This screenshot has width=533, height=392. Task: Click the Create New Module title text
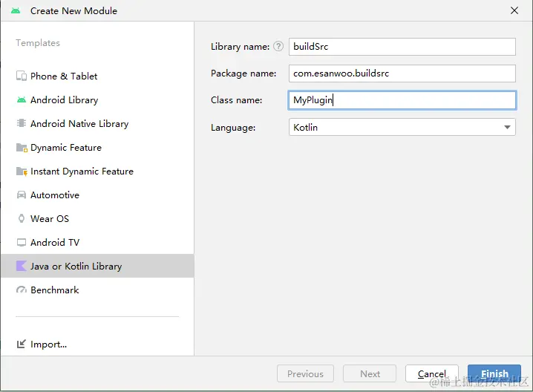(73, 11)
